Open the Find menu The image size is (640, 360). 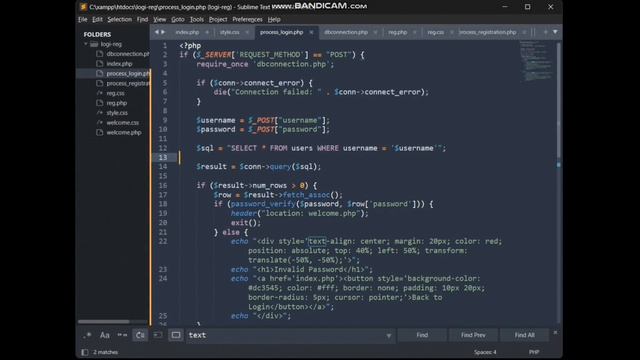142,19
